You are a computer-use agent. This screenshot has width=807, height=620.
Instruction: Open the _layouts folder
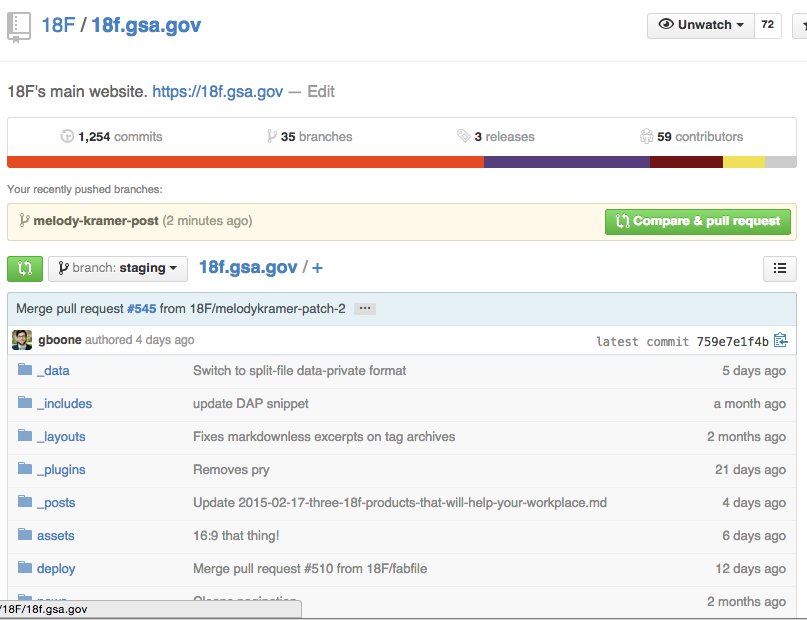coord(61,437)
